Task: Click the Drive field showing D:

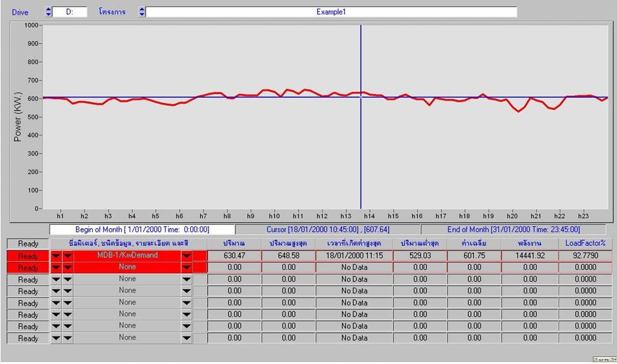Action: click(x=70, y=12)
